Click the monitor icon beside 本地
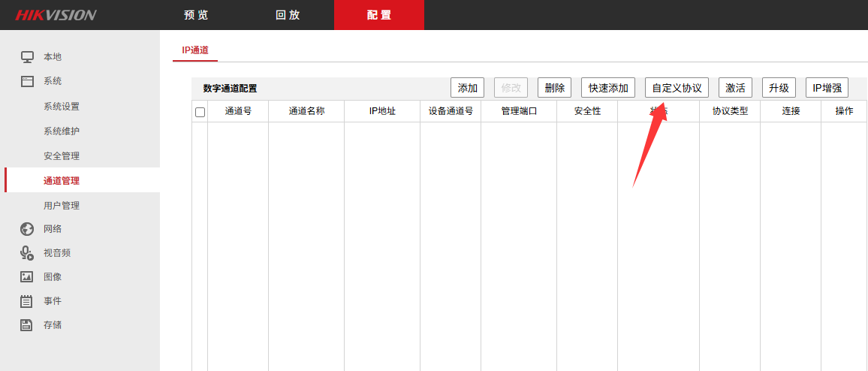Screen dimensions: 868x371 pos(27,57)
